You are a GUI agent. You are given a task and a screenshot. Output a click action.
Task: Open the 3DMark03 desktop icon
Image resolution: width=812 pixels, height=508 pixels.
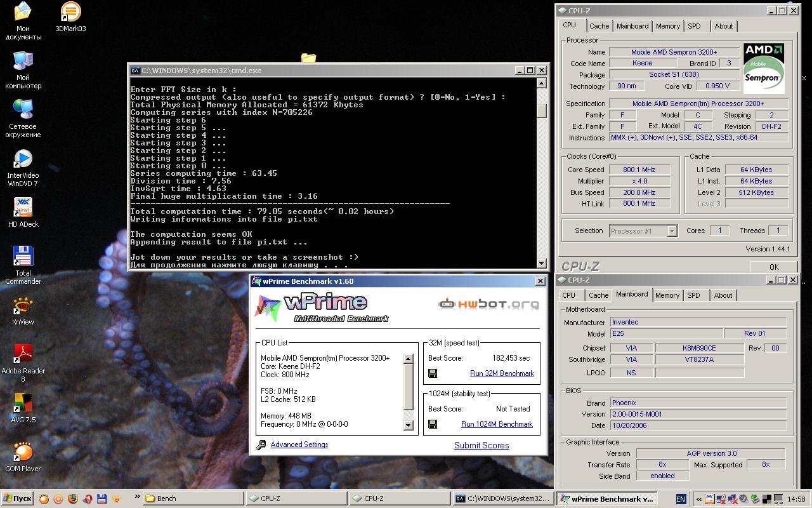(70, 17)
